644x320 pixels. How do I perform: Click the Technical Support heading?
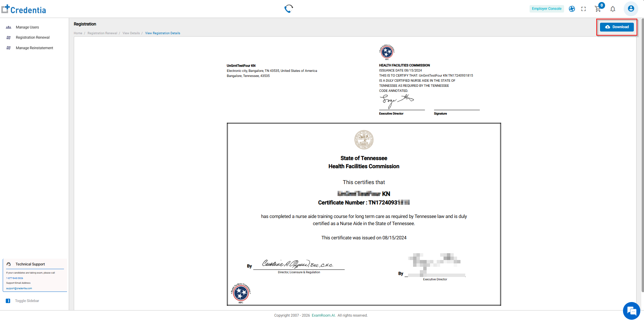click(30, 264)
